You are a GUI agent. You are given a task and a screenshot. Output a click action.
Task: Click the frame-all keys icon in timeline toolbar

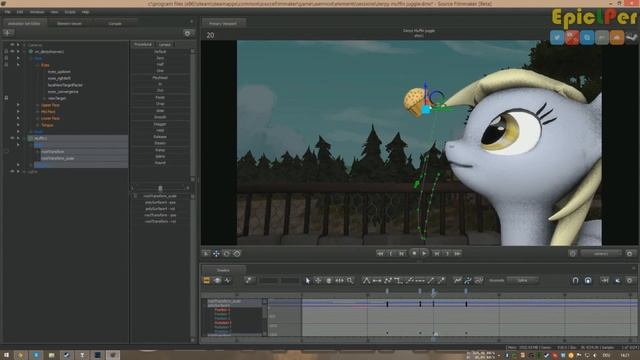tap(605, 280)
